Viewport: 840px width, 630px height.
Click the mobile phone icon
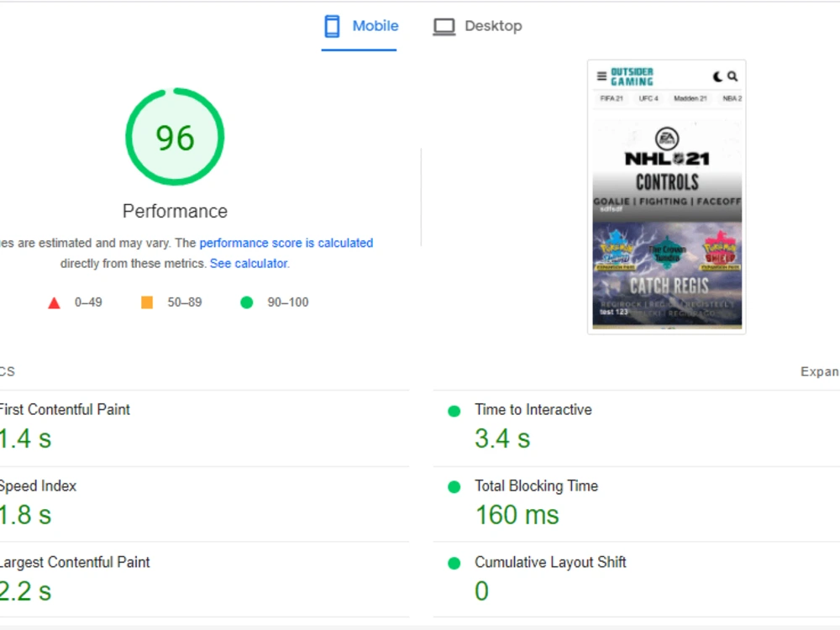tap(332, 26)
